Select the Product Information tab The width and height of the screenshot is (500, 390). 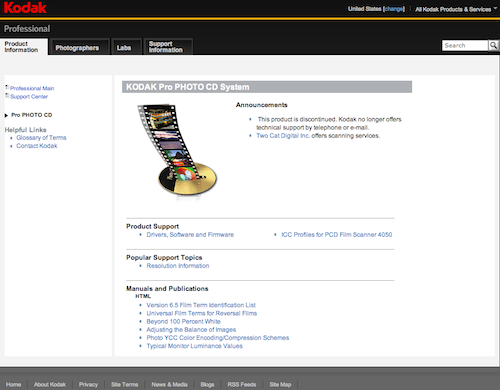tap(24, 47)
